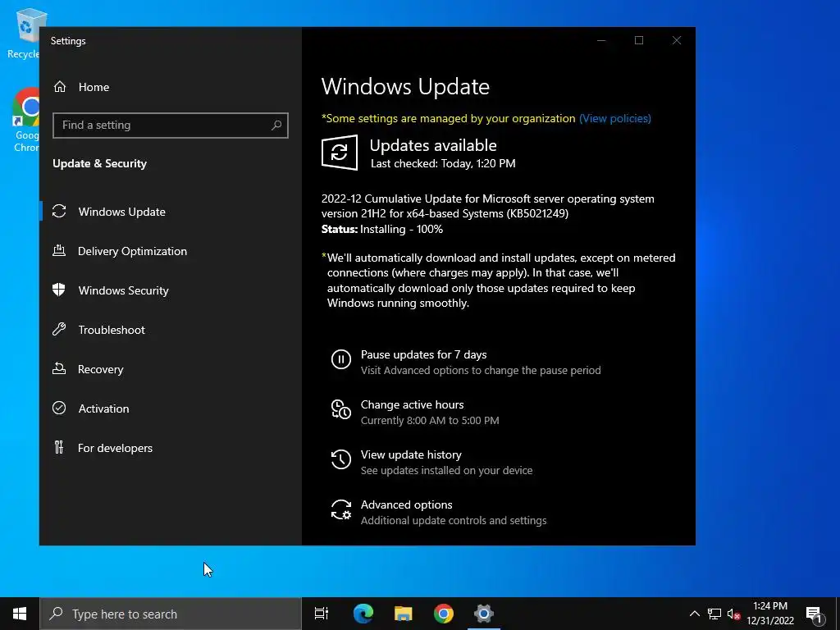840x630 pixels.
Task: Select Windows Update in the sidebar
Action: point(171,212)
